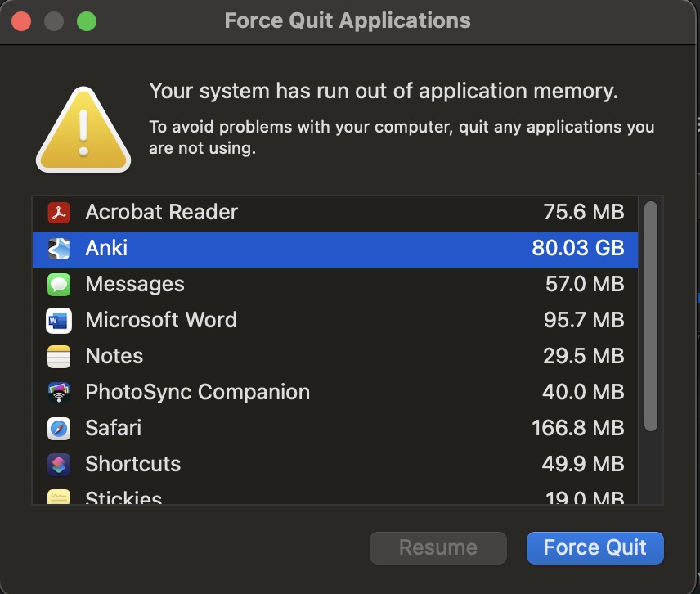Image resolution: width=700 pixels, height=594 pixels.
Task: Click the greyed-out Resume button
Action: 437,548
